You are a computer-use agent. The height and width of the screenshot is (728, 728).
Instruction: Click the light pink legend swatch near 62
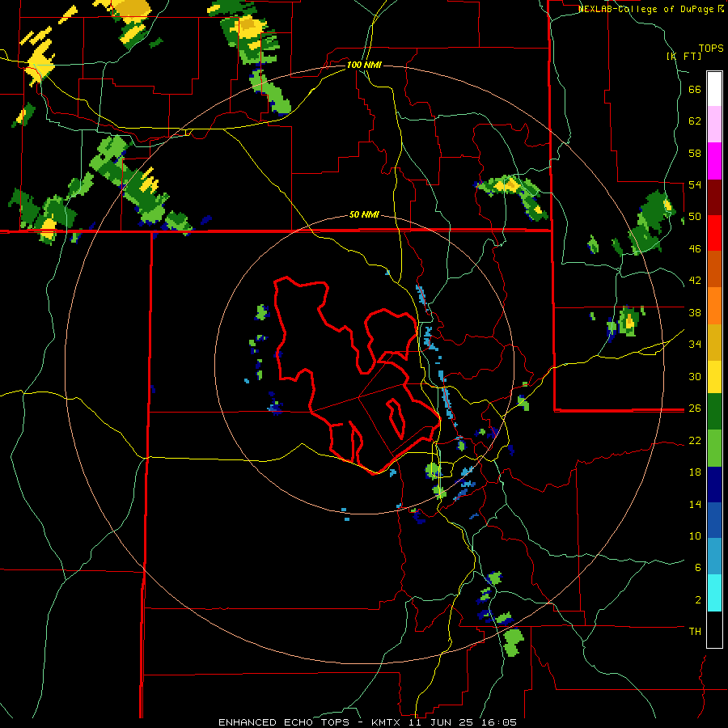[714, 124]
